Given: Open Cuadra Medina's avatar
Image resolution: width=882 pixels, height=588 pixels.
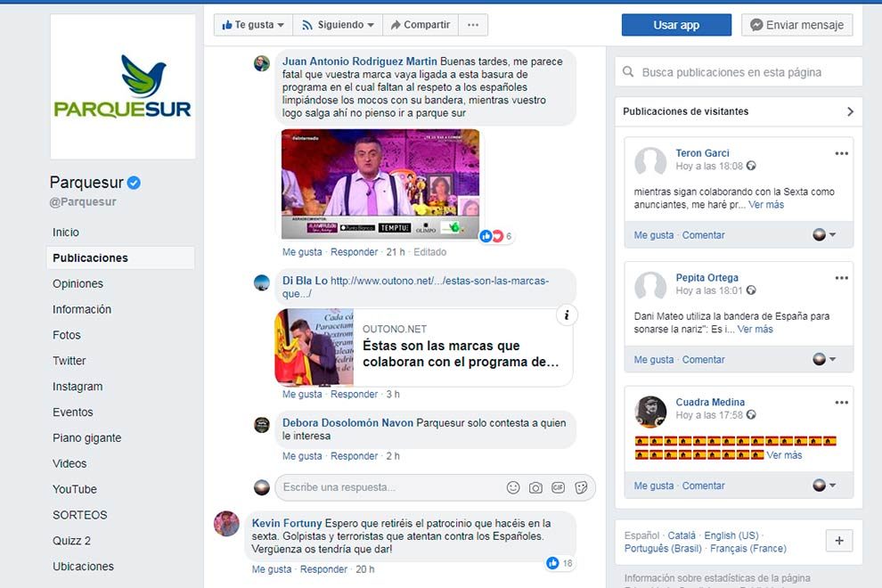Looking at the screenshot, I should 650,412.
